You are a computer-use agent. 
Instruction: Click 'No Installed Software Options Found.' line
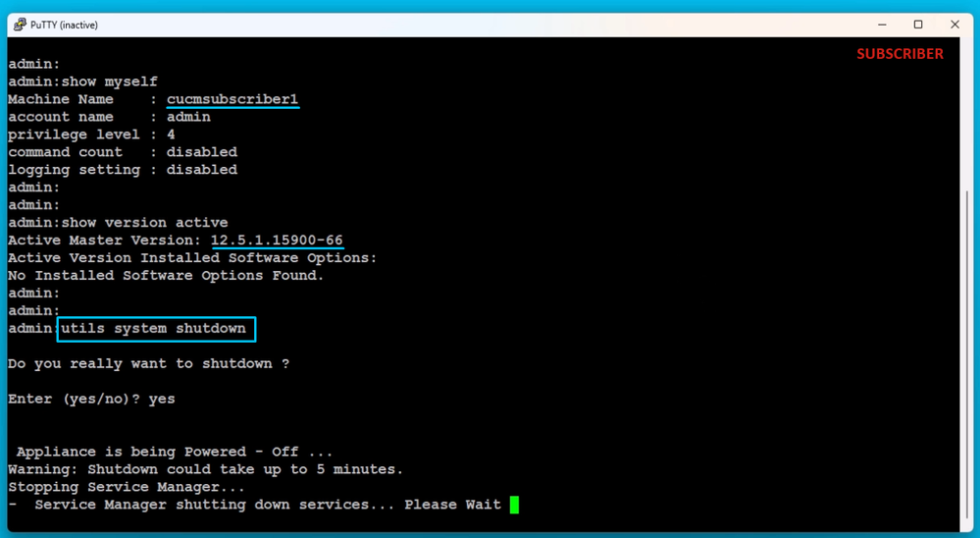(x=166, y=275)
